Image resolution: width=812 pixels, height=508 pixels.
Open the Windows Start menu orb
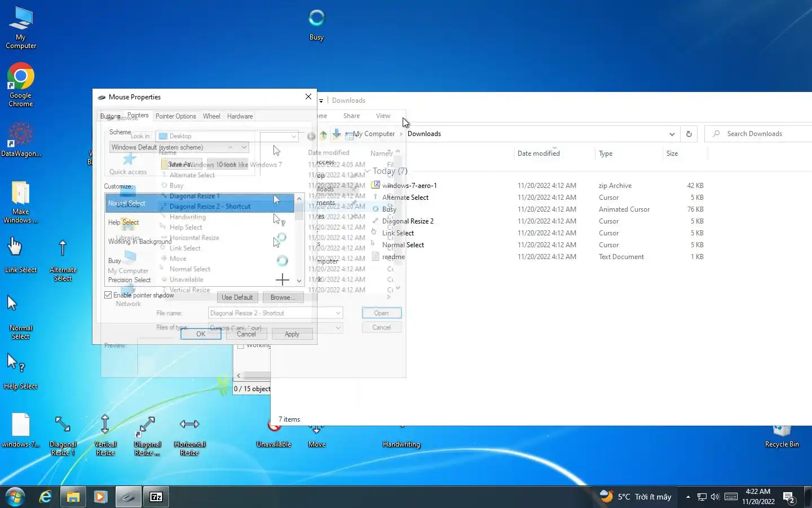coord(15,497)
